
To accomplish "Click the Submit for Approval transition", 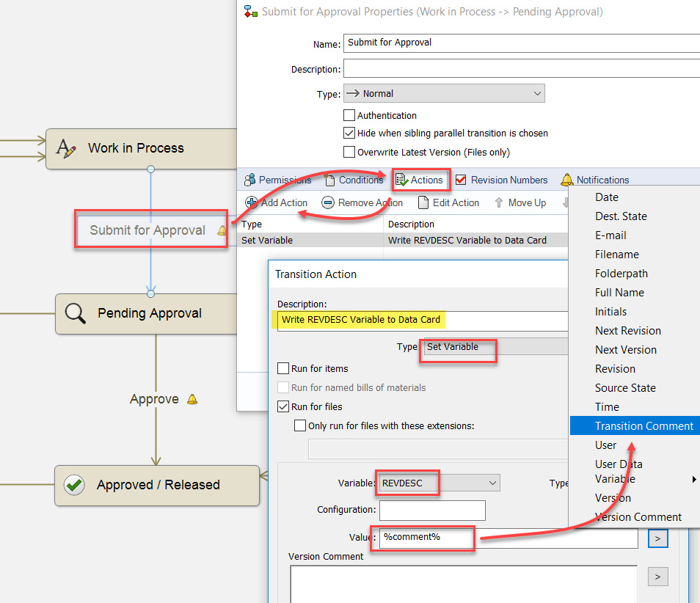I will (x=147, y=230).
